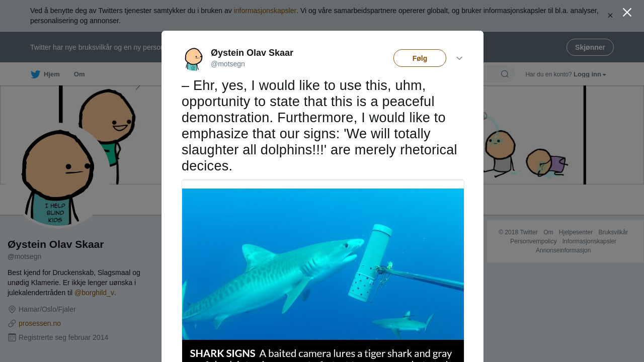Click the @borghild_v mention link

click(x=94, y=293)
